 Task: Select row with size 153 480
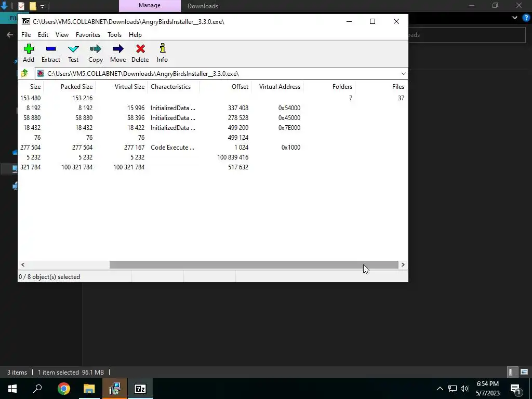pyautogui.click(x=212, y=98)
